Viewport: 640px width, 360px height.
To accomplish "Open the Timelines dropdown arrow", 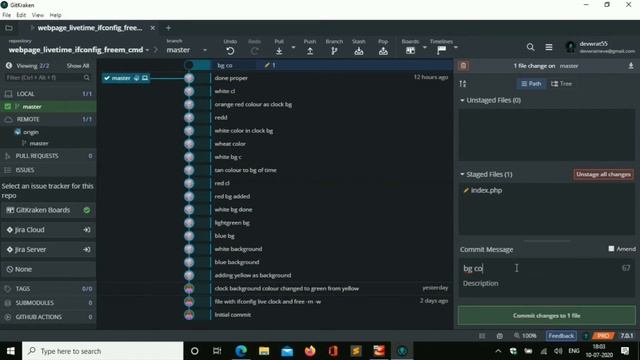I will pyautogui.click(x=456, y=48).
